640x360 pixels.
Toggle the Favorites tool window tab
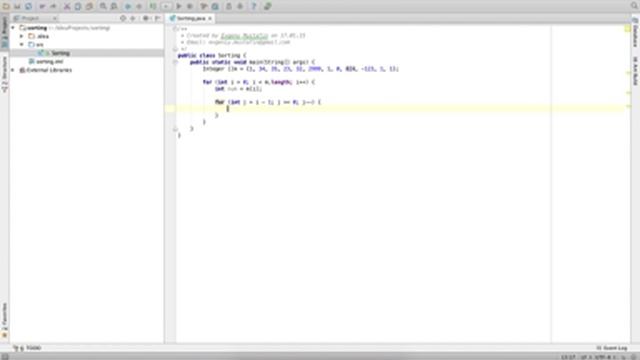pos(4,320)
